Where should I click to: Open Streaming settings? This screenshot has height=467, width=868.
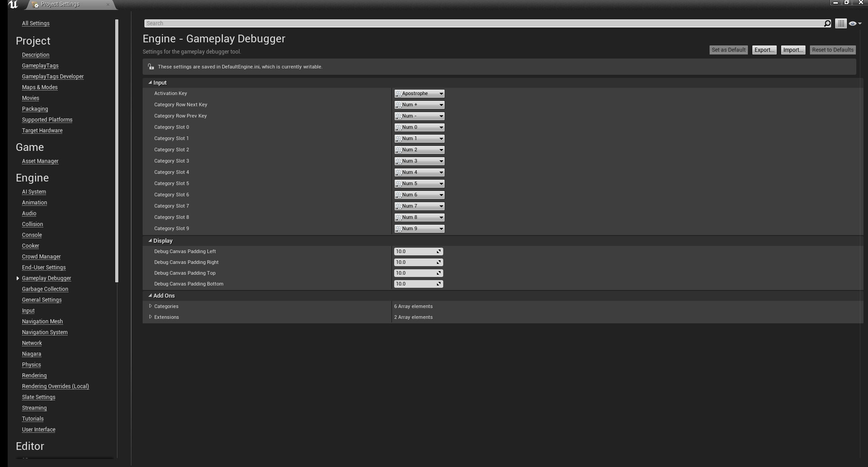pyautogui.click(x=34, y=408)
